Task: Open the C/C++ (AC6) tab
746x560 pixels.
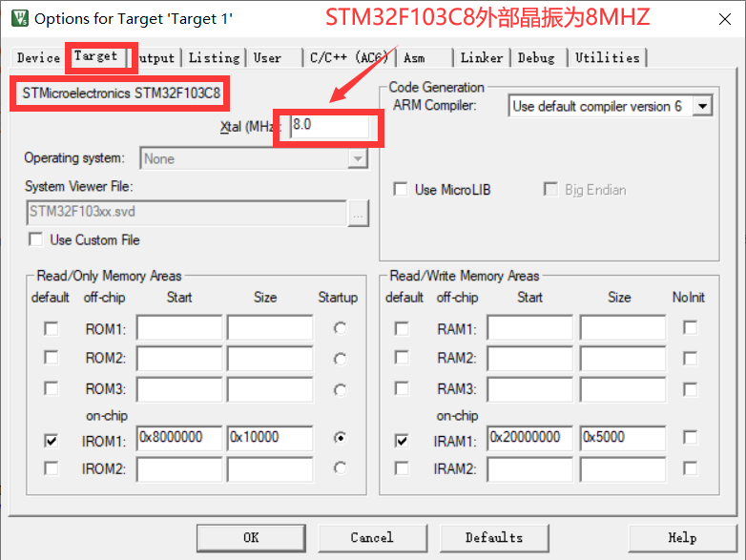Action: (x=349, y=58)
